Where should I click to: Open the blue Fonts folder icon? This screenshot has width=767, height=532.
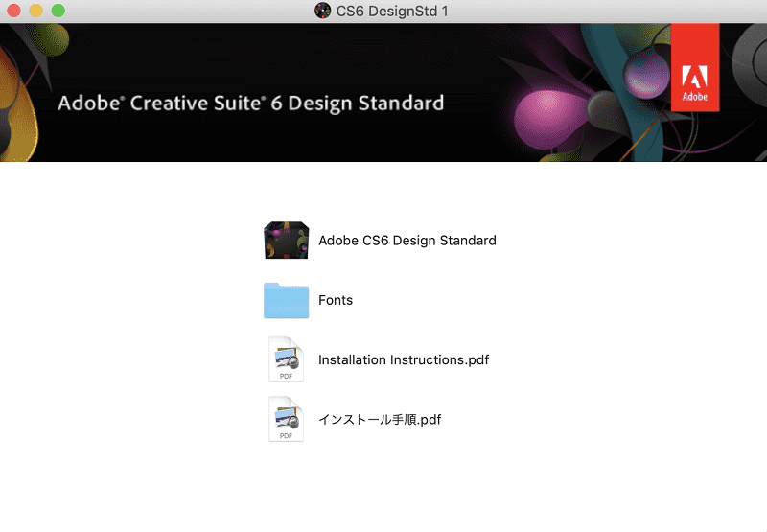(x=286, y=300)
